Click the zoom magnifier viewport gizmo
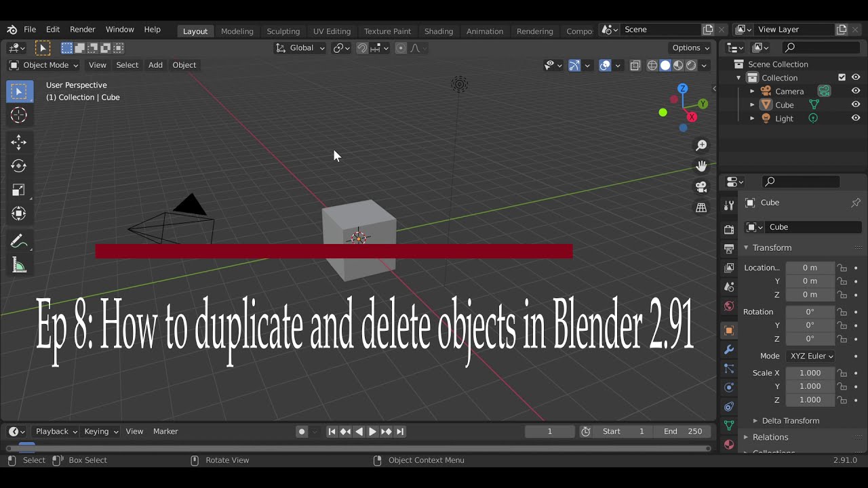The height and width of the screenshot is (488, 868). coord(701,145)
